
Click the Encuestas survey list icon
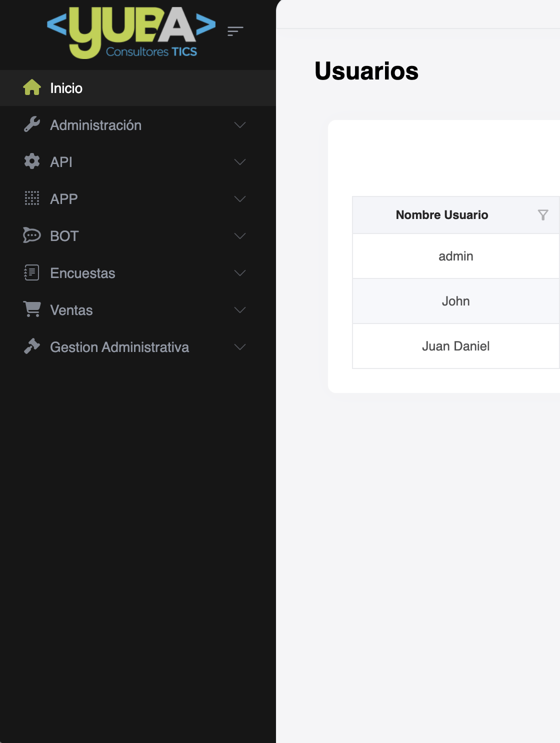click(x=32, y=272)
